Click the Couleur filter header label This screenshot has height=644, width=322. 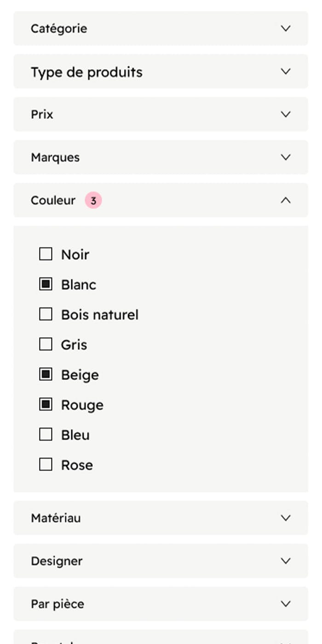(53, 201)
